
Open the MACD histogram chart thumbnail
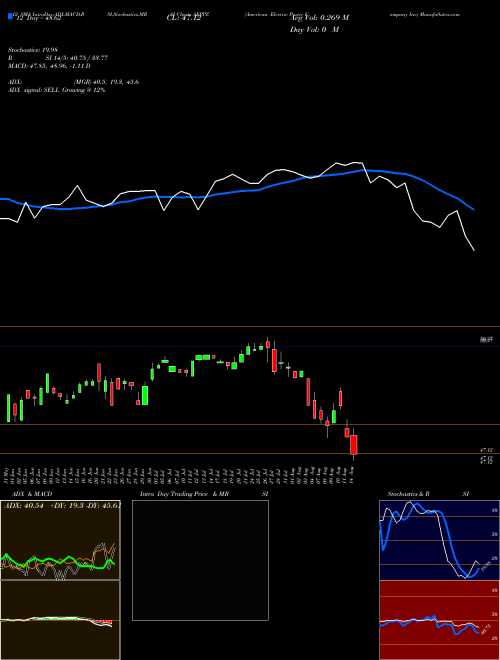click(60, 620)
